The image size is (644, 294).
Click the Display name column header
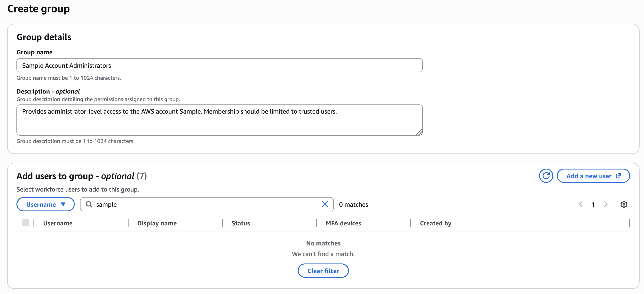coord(157,223)
